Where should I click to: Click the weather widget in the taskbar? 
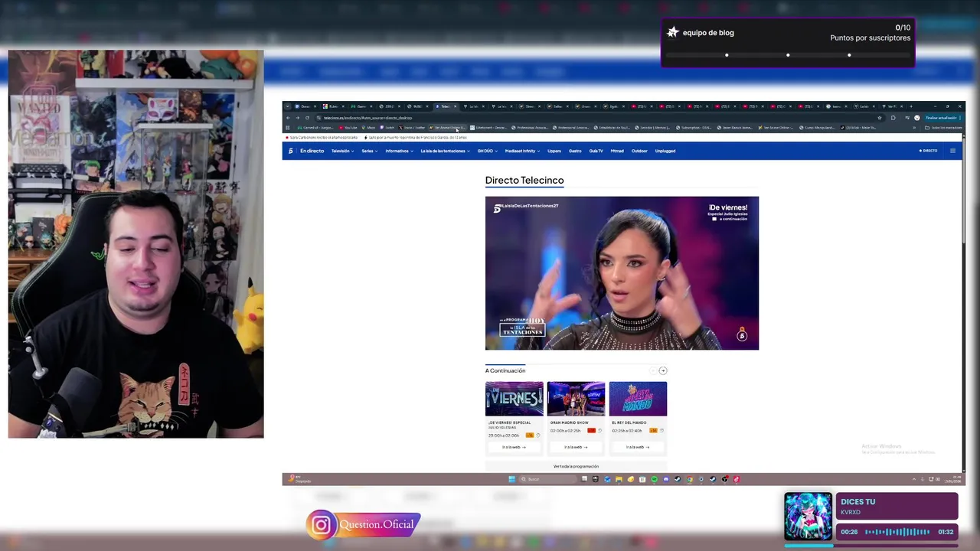[x=300, y=479]
